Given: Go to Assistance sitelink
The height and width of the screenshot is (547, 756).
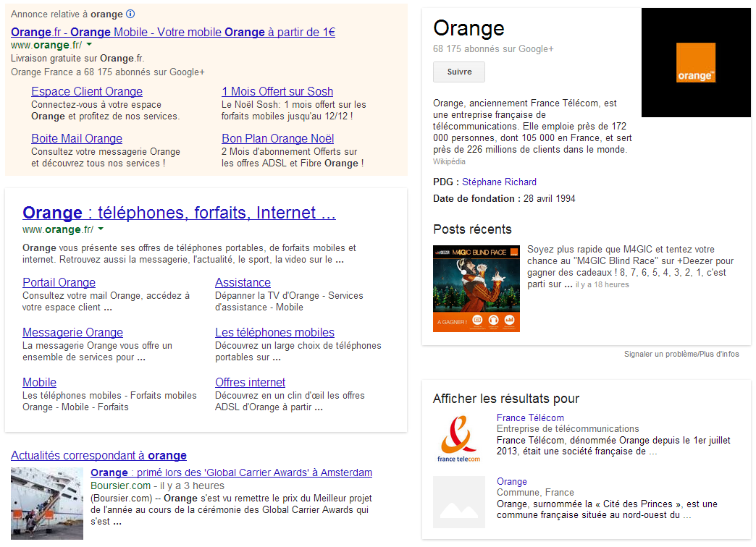Looking at the screenshot, I should point(243,282).
